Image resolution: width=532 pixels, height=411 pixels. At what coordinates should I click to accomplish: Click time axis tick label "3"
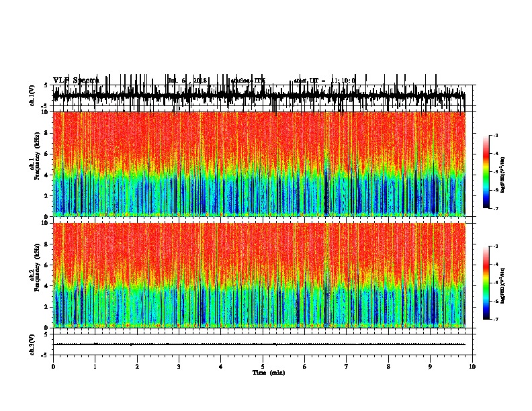coord(179,367)
